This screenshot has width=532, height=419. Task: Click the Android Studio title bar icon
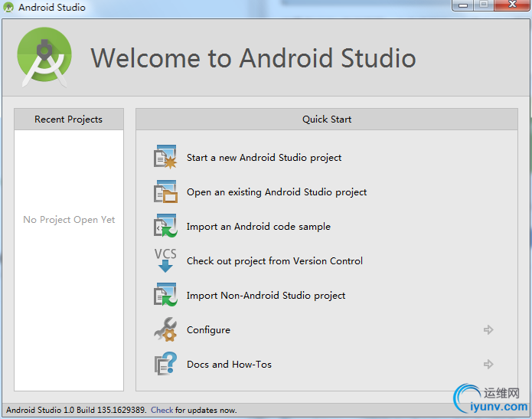click(x=8, y=7)
